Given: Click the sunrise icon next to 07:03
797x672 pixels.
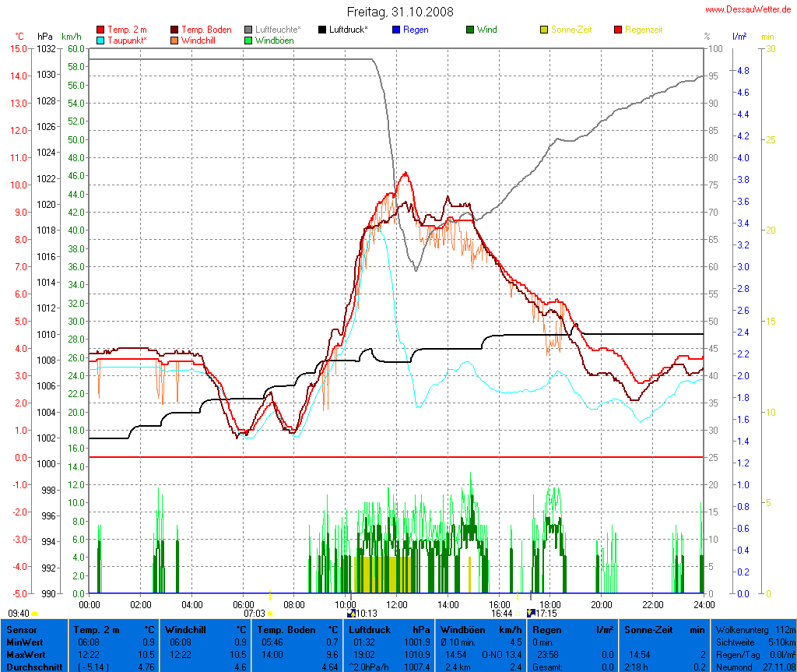Looking at the screenshot, I should pyautogui.click(x=270, y=614).
